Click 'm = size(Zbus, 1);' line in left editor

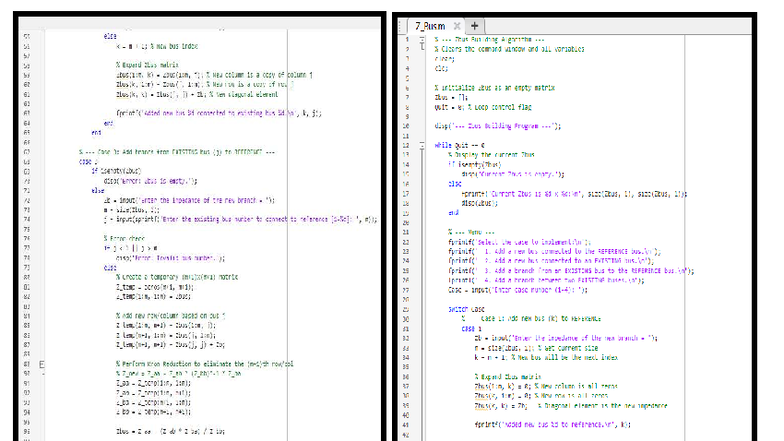click(x=132, y=210)
